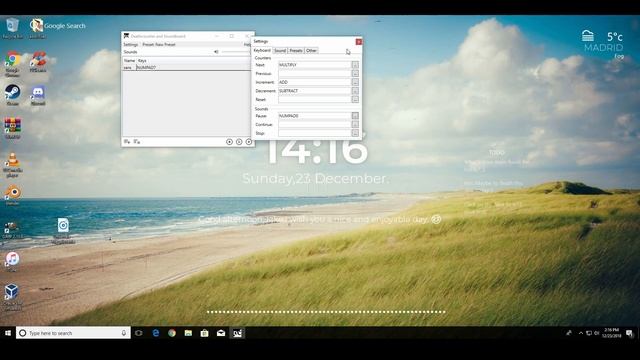Open the Discord desktop shortcut
The image size is (640, 360).
38,95
